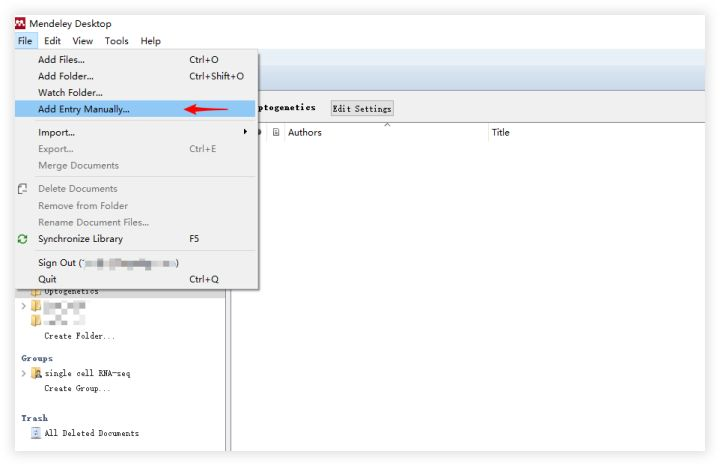This screenshot has height=466, width=720.
Task: Select Add Entry Manually... option
Action: [x=135, y=109]
